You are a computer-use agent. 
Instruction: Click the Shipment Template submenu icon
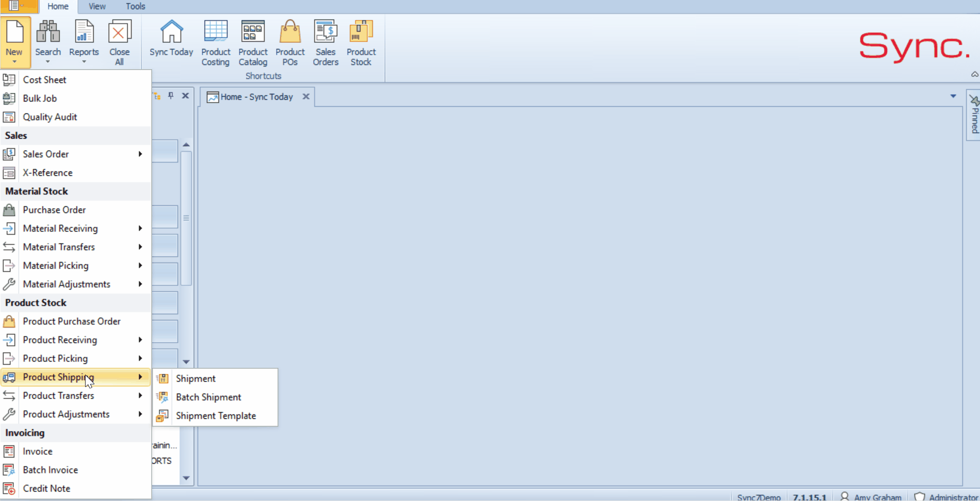click(162, 416)
